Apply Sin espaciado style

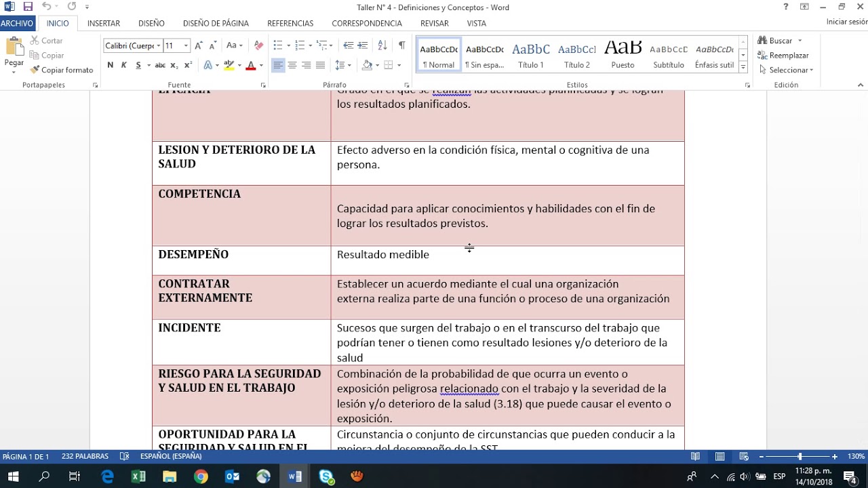pos(484,55)
